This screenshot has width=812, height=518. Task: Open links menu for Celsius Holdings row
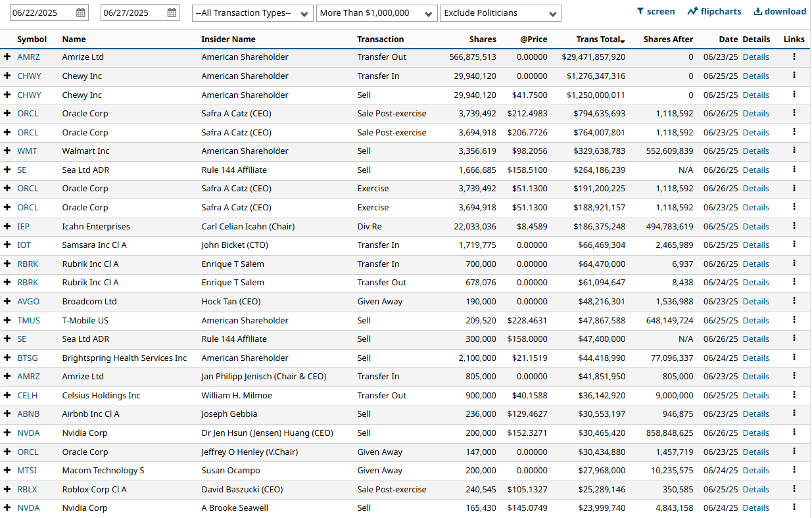point(794,395)
